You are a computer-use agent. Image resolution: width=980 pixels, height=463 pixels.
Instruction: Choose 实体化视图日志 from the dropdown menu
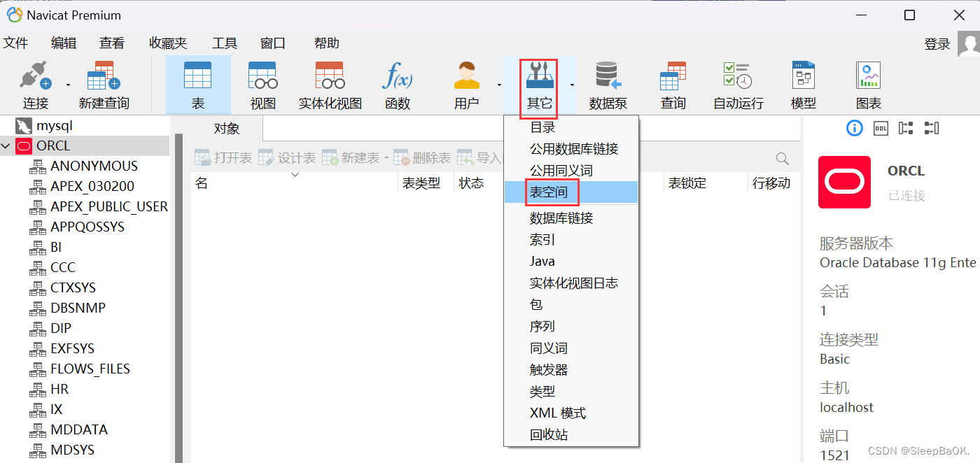click(x=571, y=283)
